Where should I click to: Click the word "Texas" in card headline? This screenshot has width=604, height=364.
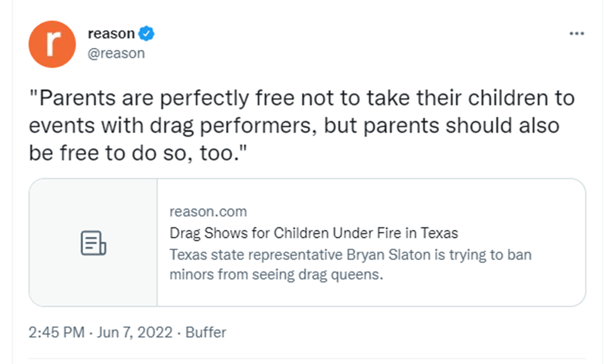pos(439,233)
